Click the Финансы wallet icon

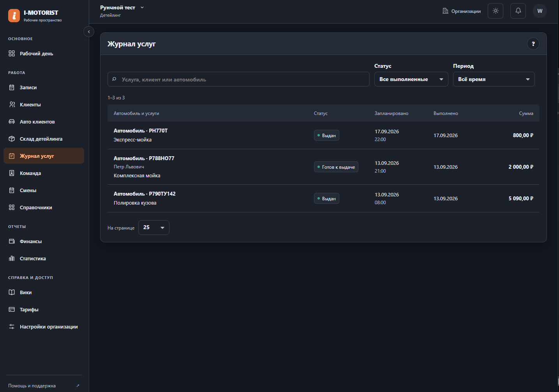[12, 241]
